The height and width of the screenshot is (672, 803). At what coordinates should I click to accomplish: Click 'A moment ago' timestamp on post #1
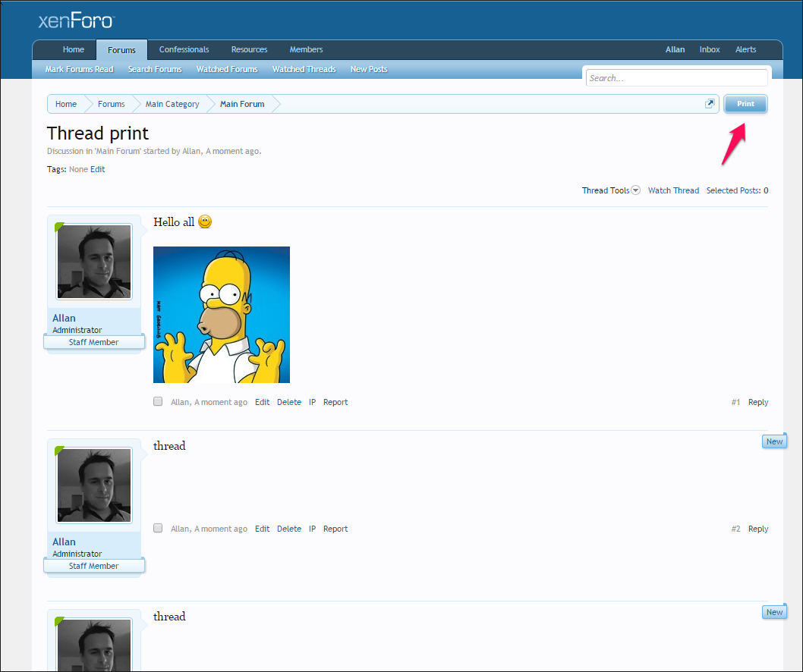click(221, 402)
